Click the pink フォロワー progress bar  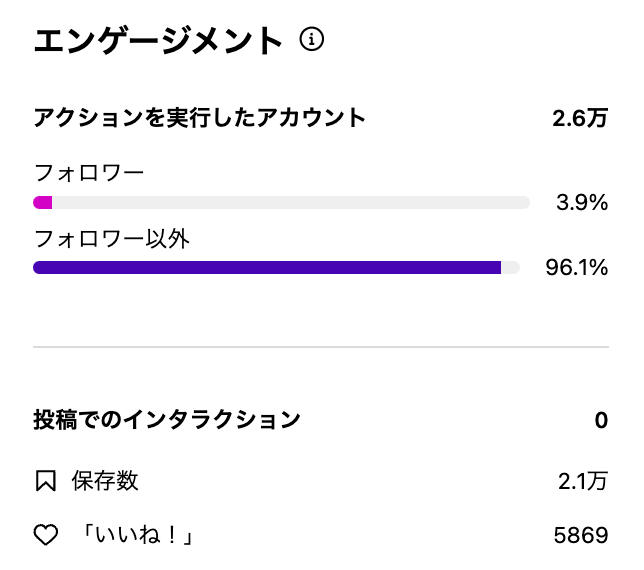pos(43,203)
